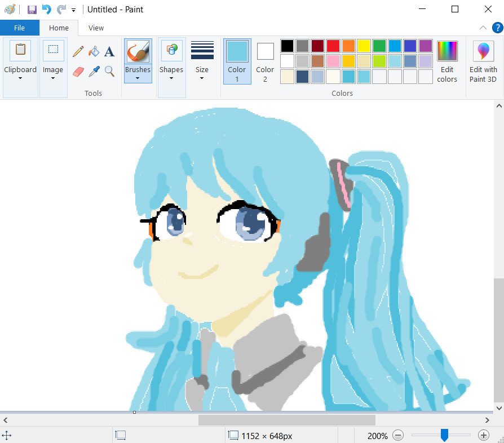Viewport: 504px width, 443px height.
Task: Expand the Image dropdown arrow
Action: click(53, 78)
